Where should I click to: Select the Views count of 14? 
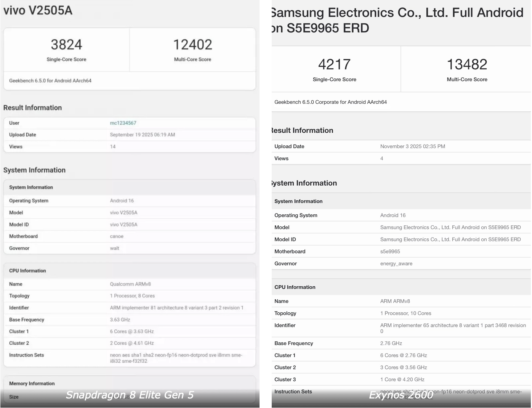(x=113, y=146)
